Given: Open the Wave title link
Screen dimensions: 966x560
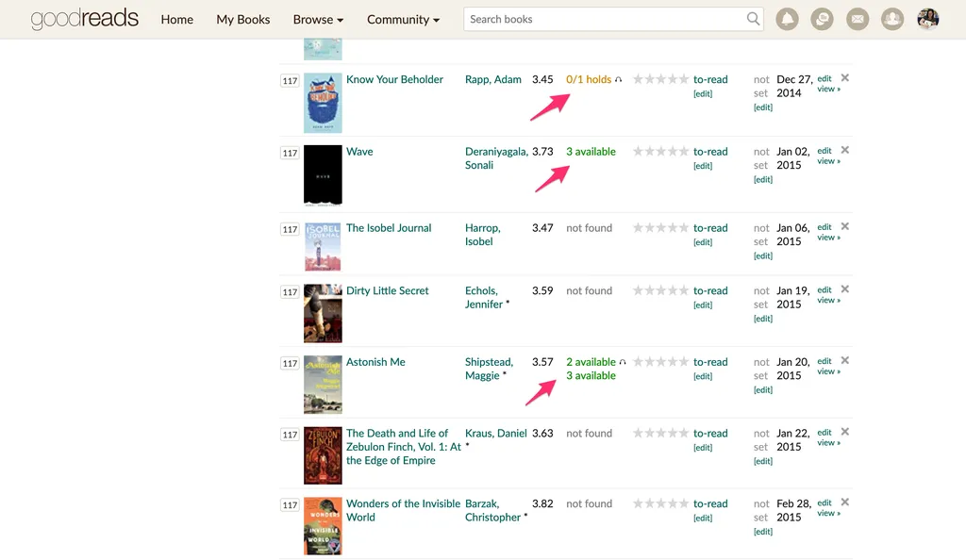Looking at the screenshot, I should [x=359, y=151].
